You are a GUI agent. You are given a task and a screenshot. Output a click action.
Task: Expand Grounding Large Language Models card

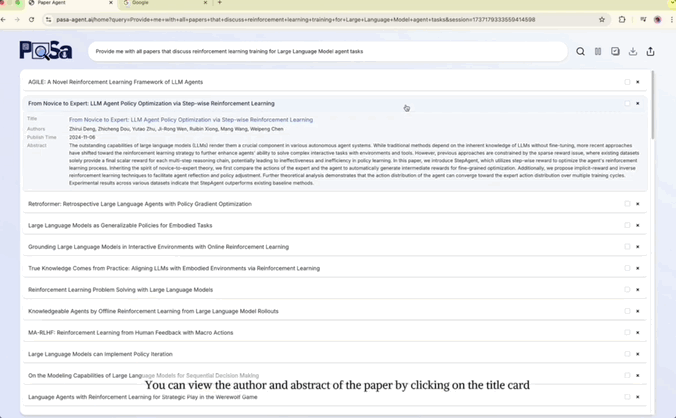[x=335, y=247]
